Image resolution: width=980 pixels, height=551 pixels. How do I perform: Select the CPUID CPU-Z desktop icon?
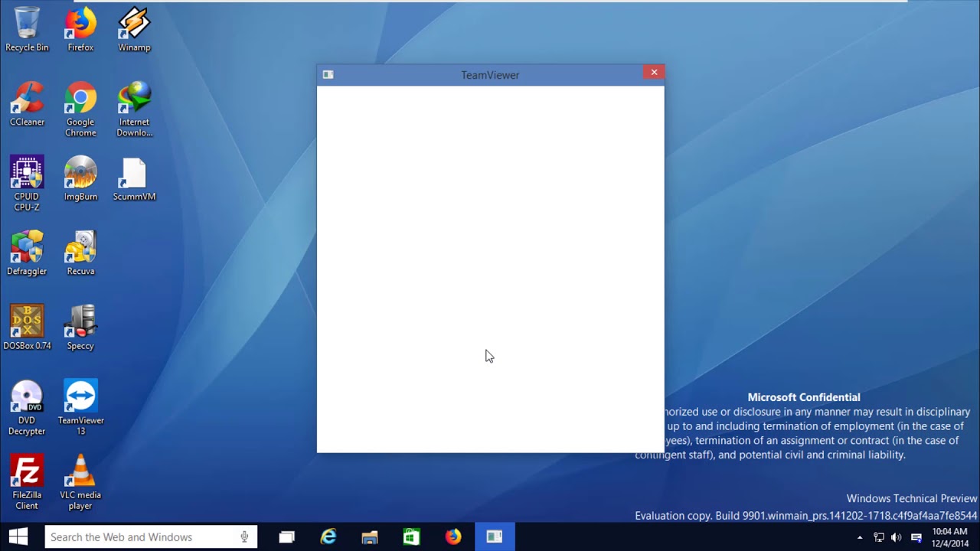(x=27, y=184)
